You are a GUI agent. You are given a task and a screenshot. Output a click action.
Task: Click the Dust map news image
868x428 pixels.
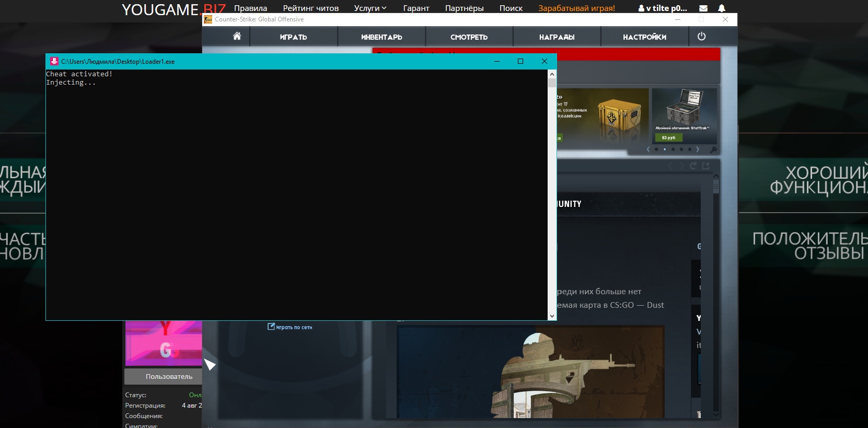(x=530, y=372)
